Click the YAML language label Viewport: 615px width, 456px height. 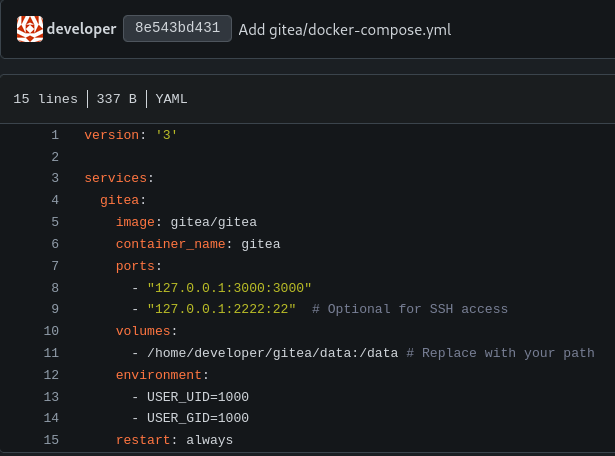(x=171, y=99)
